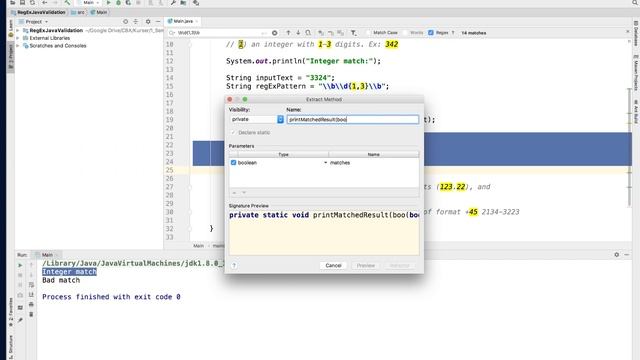Click the Refactor button in dialog
Image resolution: width=640 pixels, height=360 pixels.
pyautogui.click(x=399, y=265)
